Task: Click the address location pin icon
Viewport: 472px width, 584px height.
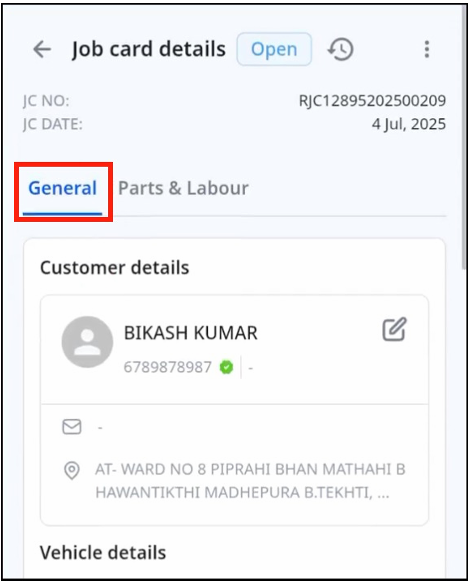Action: 72,470
